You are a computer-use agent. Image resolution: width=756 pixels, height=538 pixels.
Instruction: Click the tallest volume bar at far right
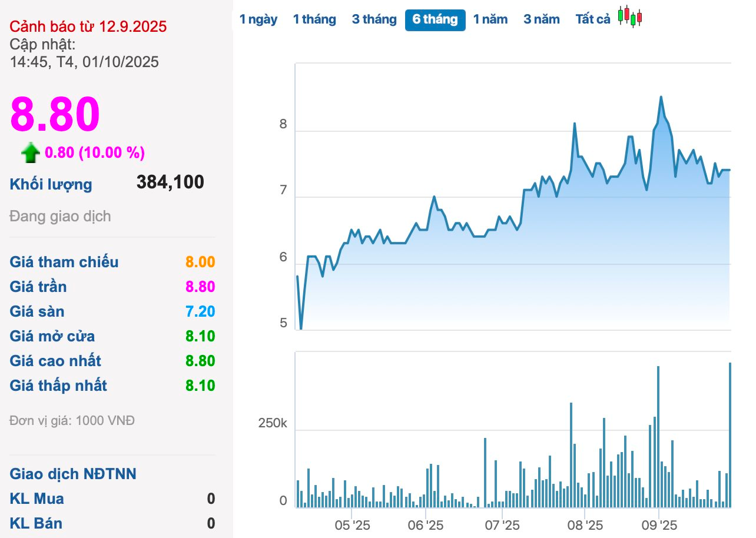(730, 434)
